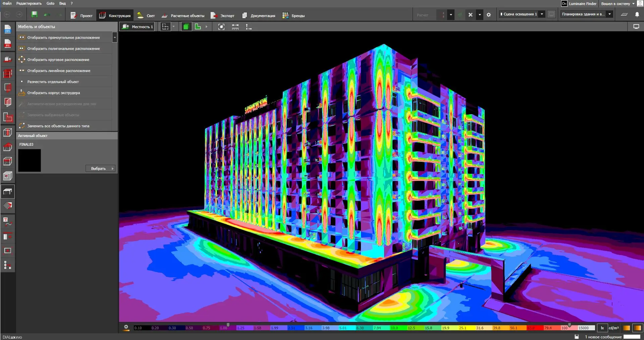Click the FINAL03 active object thumbnail
Image resolution: width=644 pixels, height=340 pixels.
click(x=30, y=160)
